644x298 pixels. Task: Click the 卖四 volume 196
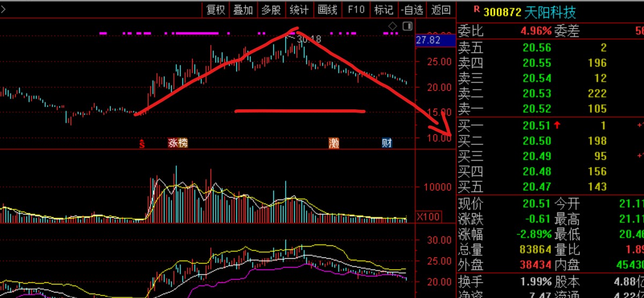[x=598, y=63]
